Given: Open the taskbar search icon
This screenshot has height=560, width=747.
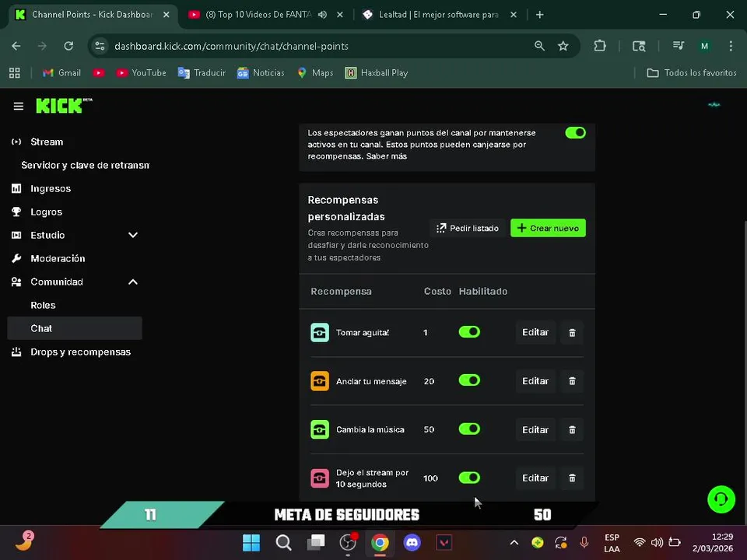Looking at the screenshot, I should tap(283, 542).
